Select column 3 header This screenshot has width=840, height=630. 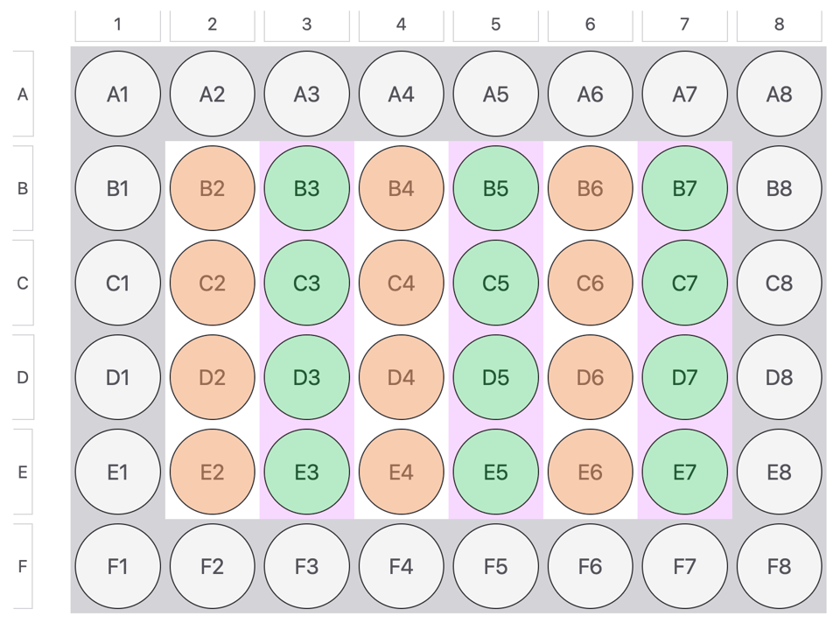click(306, 25)
